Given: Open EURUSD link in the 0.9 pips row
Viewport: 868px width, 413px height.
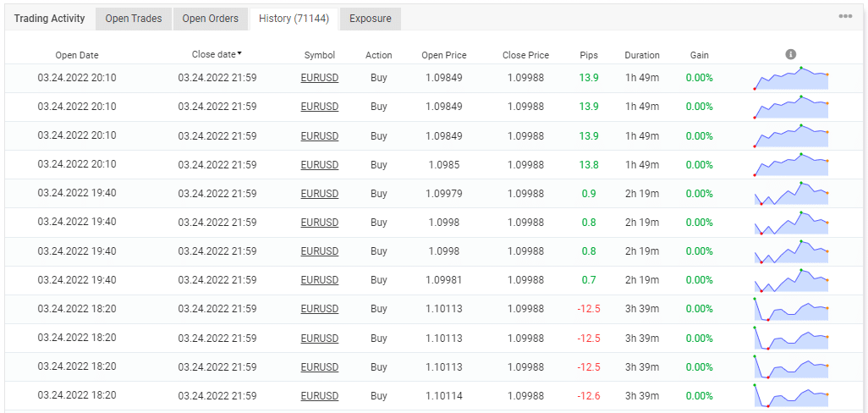Looking at the screenshot, I should (320, 194).
